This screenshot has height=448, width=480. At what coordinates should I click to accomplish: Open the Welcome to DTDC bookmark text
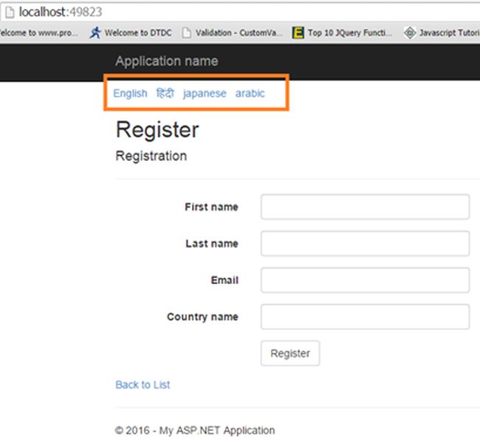click(138, 32)
